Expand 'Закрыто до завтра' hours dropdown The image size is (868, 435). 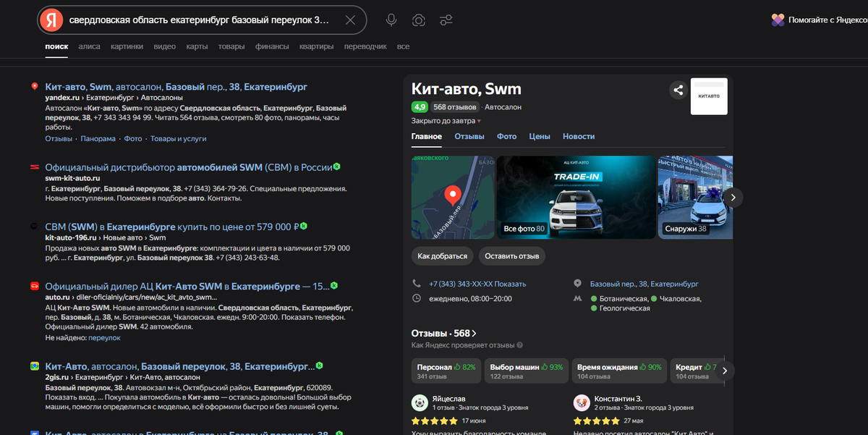click(446, 121)
